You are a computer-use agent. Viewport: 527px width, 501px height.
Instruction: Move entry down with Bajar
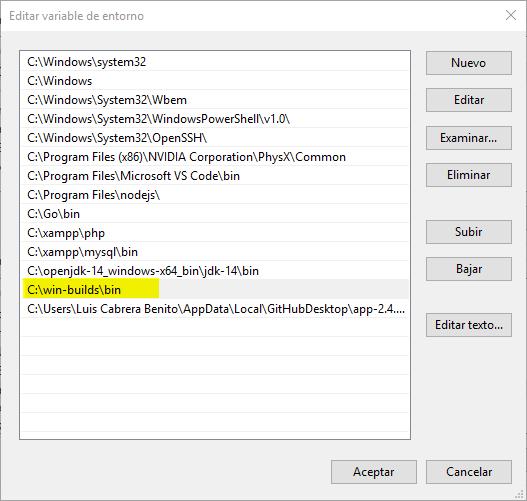[x=469, y=269]
